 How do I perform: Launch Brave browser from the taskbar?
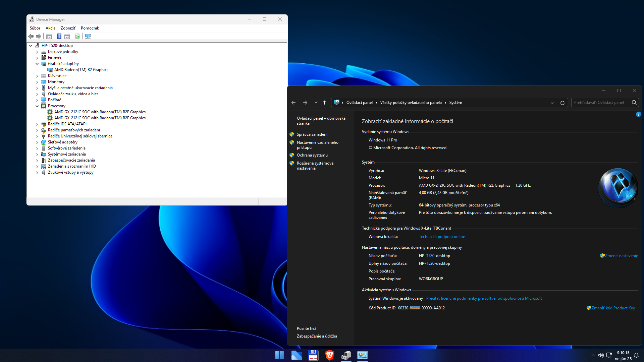pos(330,355)
